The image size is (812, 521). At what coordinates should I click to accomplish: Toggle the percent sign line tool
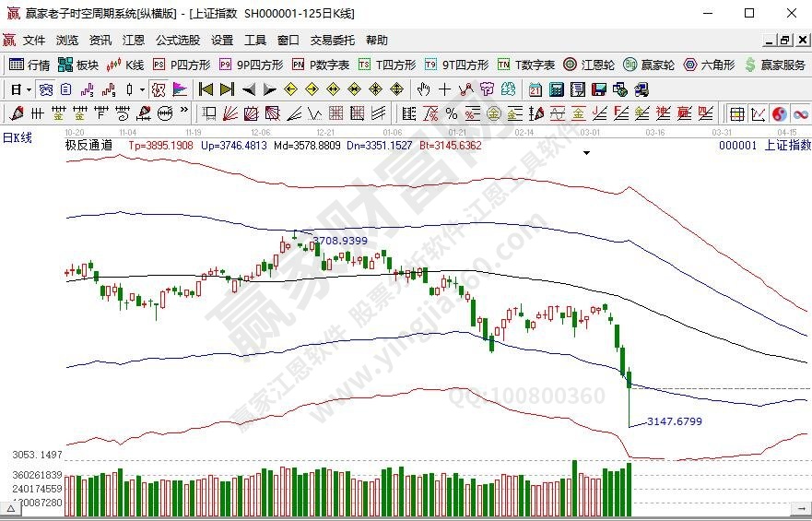pyautogui.click(x=451, y=113)
